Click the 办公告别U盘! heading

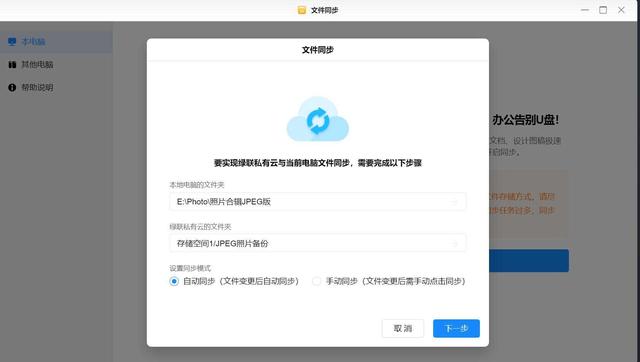[x=525, y=120]
